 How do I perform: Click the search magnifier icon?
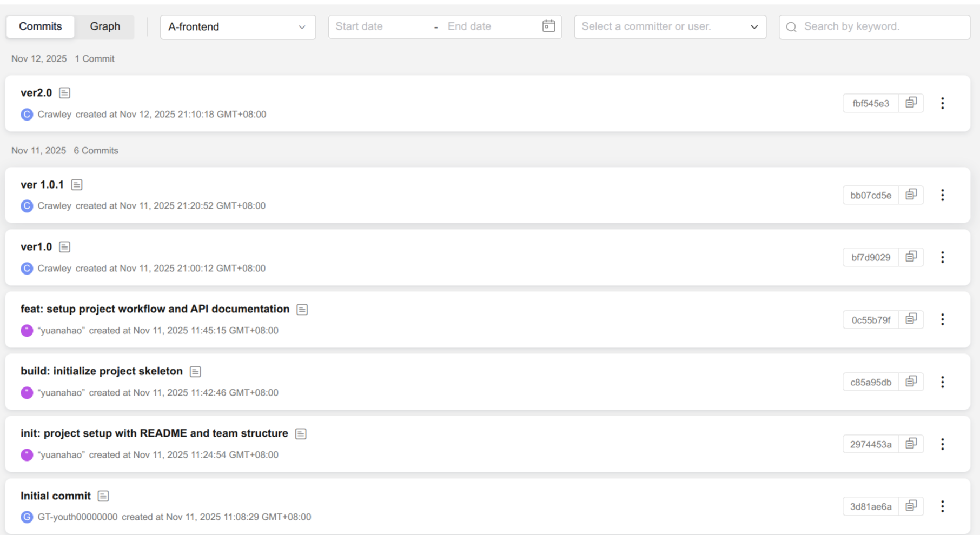pyautogui.click(x=791, y=27)
